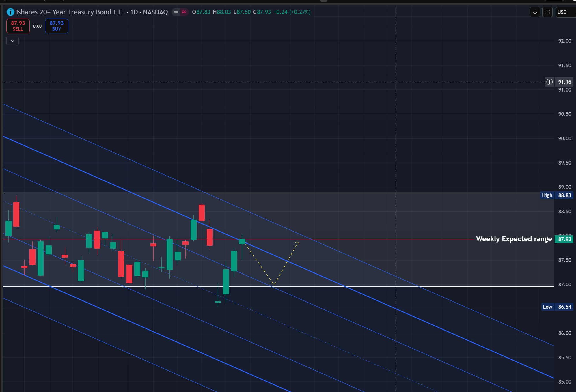
Task: Click the fullscreen frame icon beside USD
Action: [547, 12]
